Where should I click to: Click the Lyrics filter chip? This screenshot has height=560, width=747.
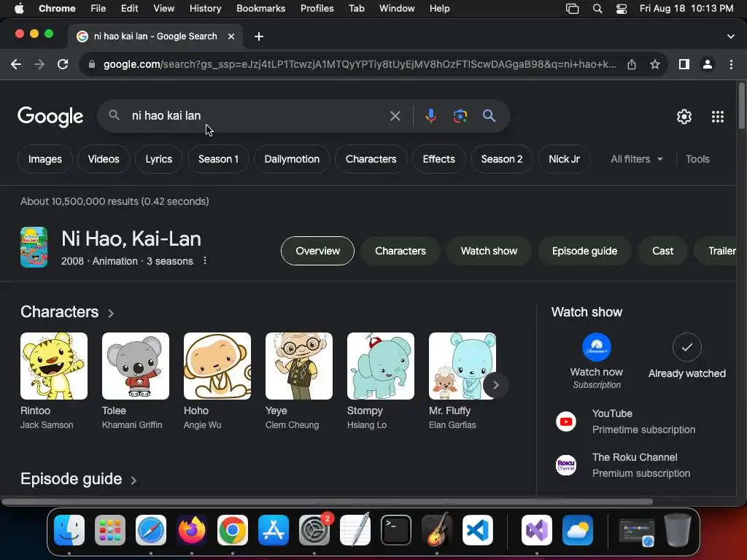(158, 159)
